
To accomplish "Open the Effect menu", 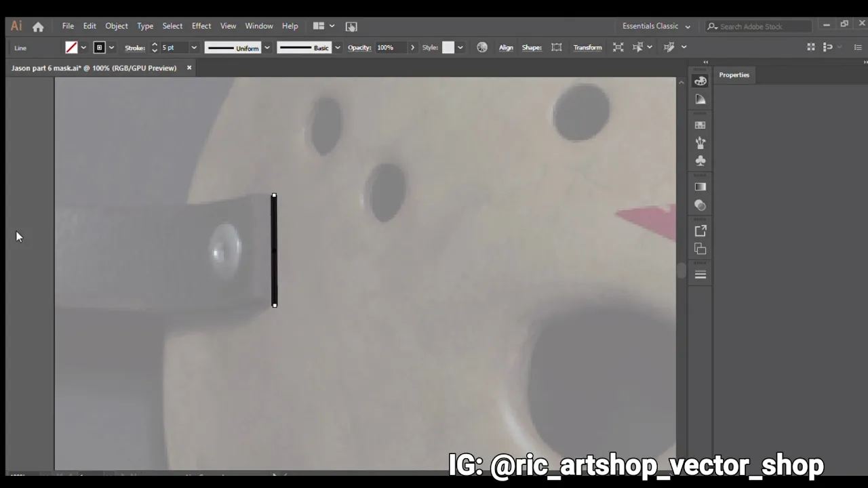I will (x=201, y=26).
